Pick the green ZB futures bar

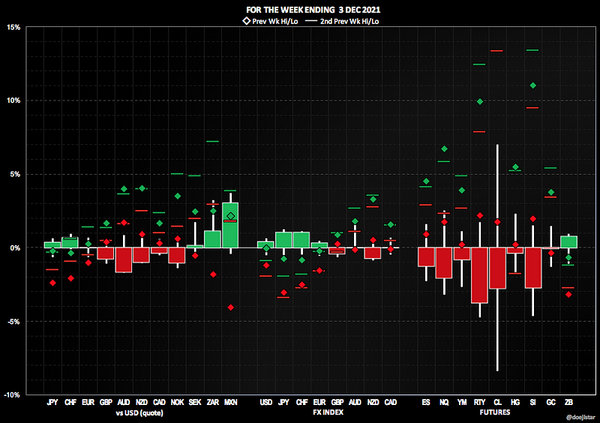pyautogui.click(x=569, y=241)
